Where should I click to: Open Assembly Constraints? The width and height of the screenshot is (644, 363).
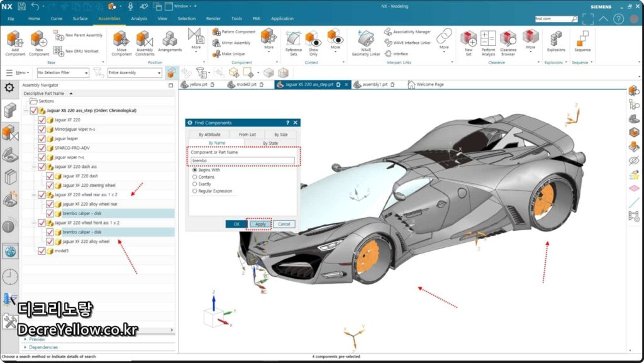click(x=145, y=43)
